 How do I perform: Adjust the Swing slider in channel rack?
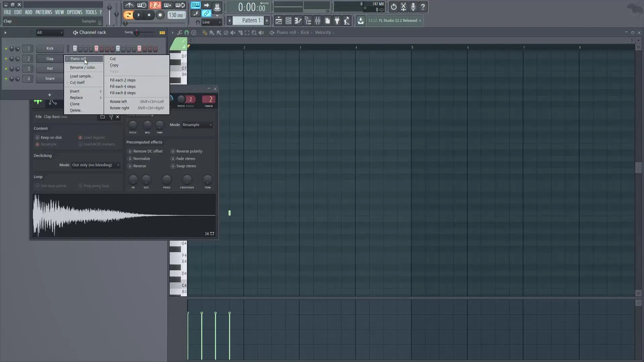tap(137, 33)
